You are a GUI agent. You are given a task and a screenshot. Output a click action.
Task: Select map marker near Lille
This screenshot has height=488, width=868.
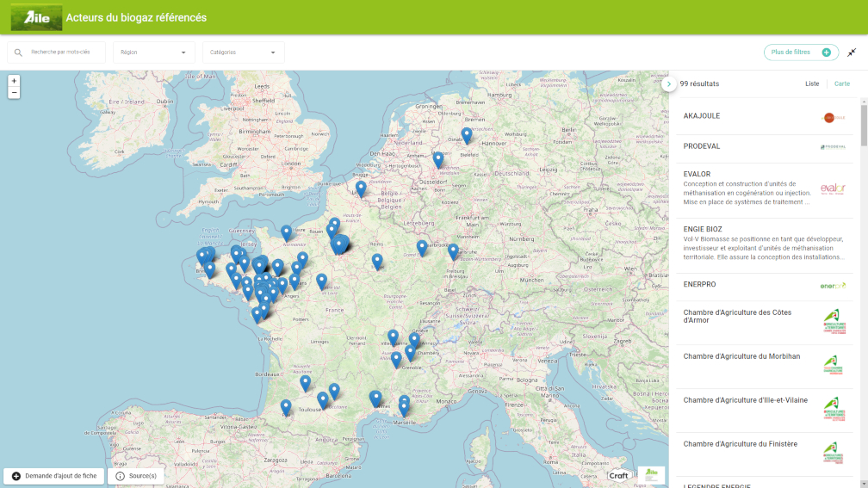point(361,188)
